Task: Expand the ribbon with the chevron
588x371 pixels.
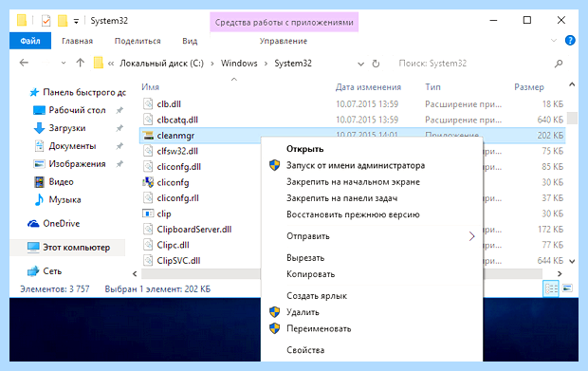Action: point(554,41)
